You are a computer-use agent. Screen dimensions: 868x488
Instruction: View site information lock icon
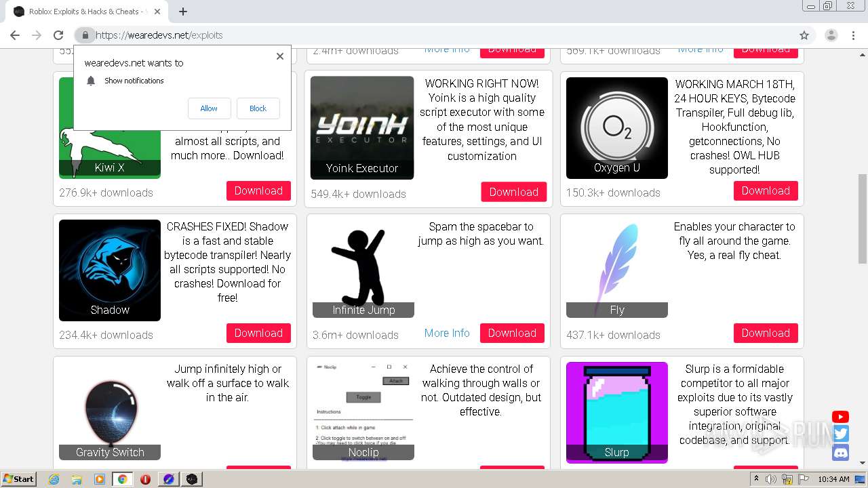(x=85, y=35)
